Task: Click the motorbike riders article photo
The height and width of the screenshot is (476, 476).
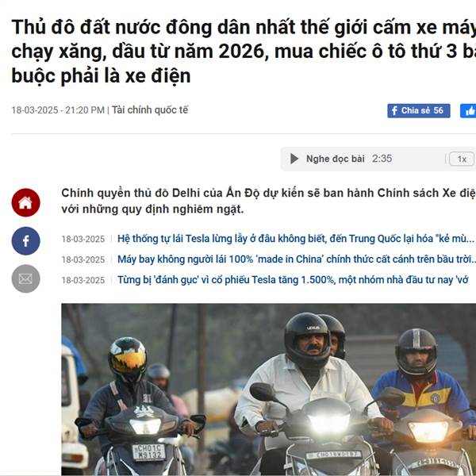Action: pyautogui.click(x=269, y=390)
